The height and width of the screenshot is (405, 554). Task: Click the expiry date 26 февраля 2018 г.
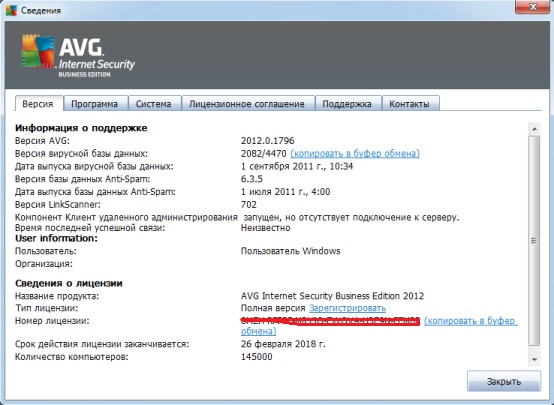pyautogui.click(x=283, y=344)
